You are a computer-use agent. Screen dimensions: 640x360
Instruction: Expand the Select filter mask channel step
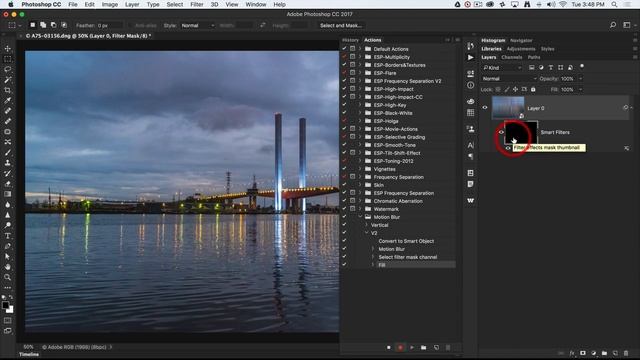[373, 257]
